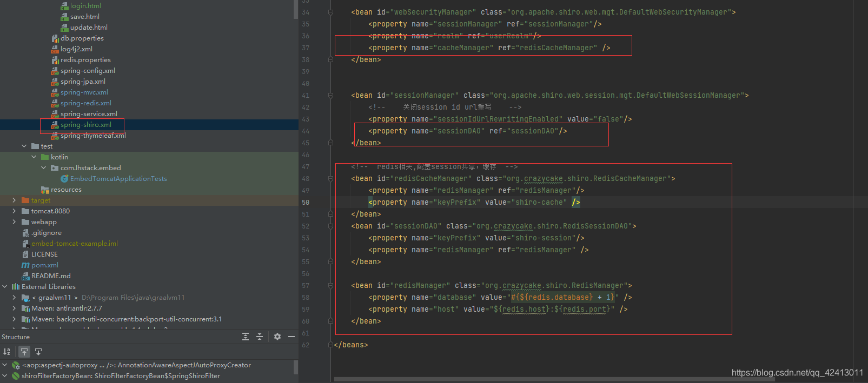The width and height of the screenshot is (868, 383).
Task: Open spring-mvc.xml file
Action: (x=84, y=92)
